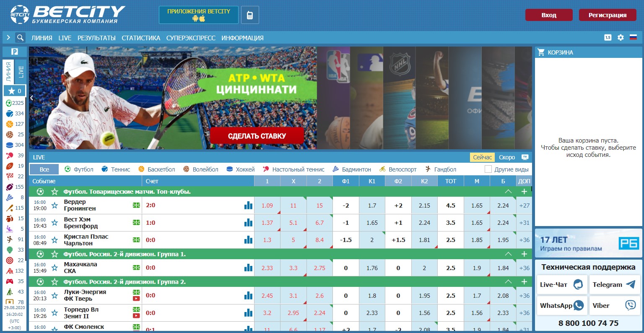The width and height of the screenshot is (644, 333).
Task: Expand the navigation bar chevron arrow
Action: point(8,37)
